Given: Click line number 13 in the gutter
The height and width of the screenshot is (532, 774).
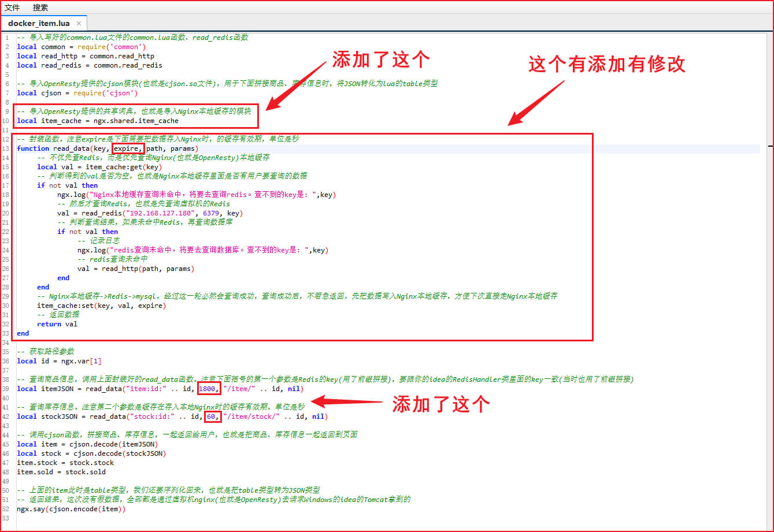Looking at the screenshot, I should point(6,148).
